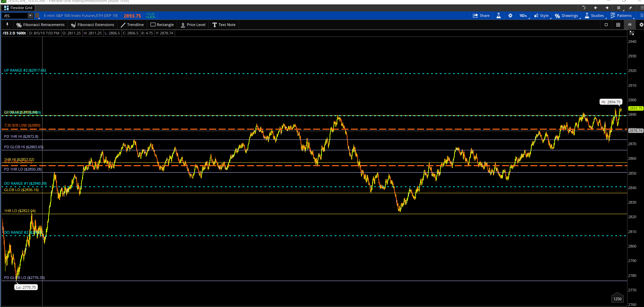Click the O: 2811.25 open value
This screenshot has width=644, height=307.
tap(72, 33)
